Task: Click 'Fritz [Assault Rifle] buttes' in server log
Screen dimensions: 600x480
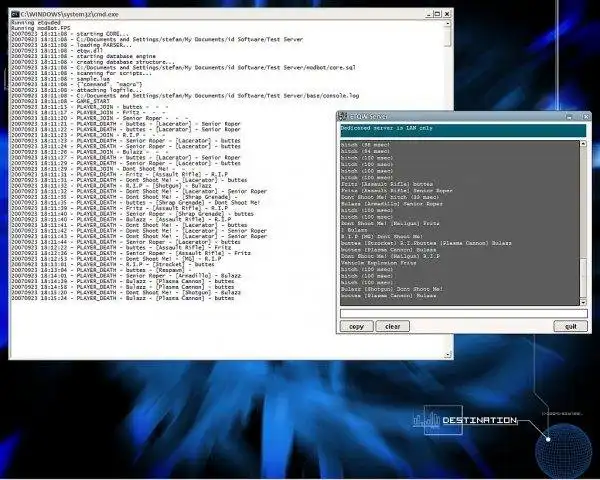Action: 386,184
